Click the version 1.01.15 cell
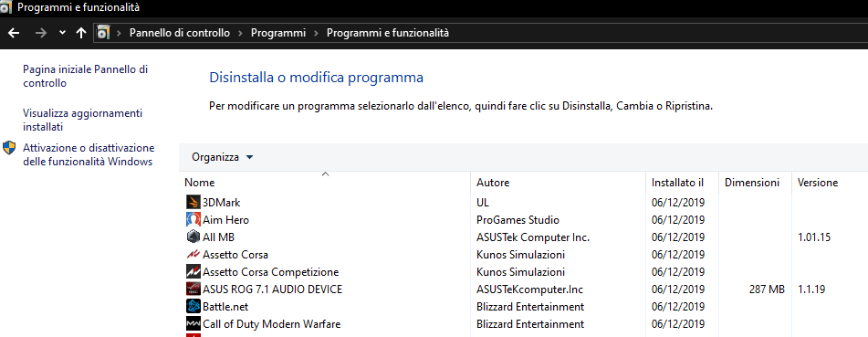 pyautogui.click(x=814, y=237)
